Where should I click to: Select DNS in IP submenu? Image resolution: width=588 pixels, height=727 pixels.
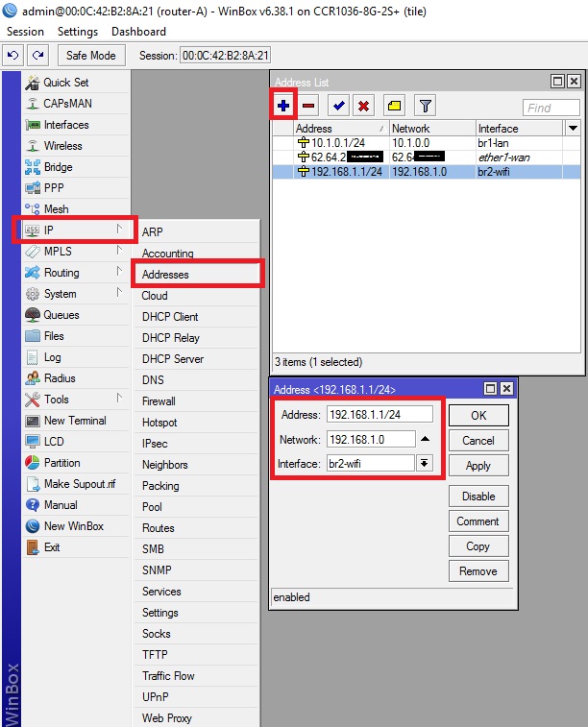pyautogui.click(x=197, y=380)
